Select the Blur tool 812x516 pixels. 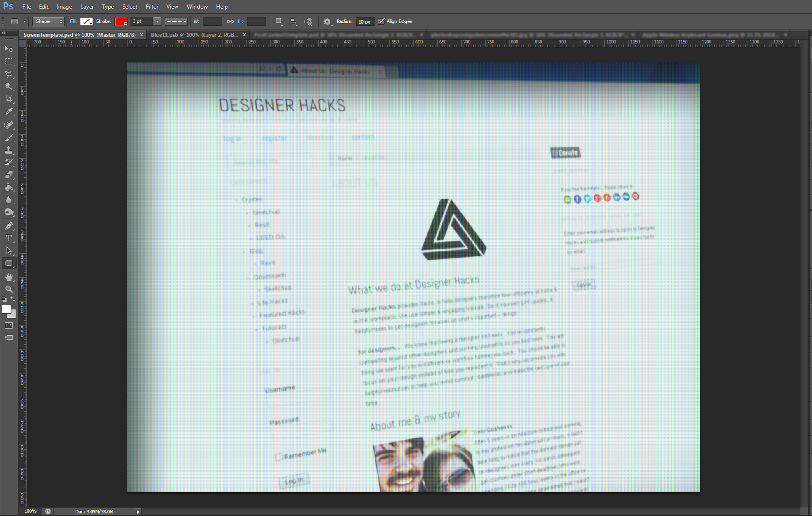point(9,200)
